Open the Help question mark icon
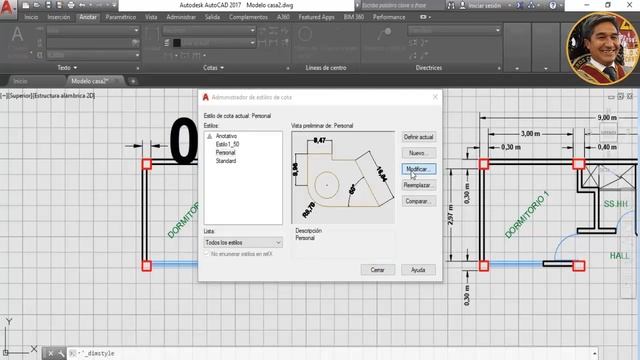Screen dimensions: 640x360 tap(553, 5)
